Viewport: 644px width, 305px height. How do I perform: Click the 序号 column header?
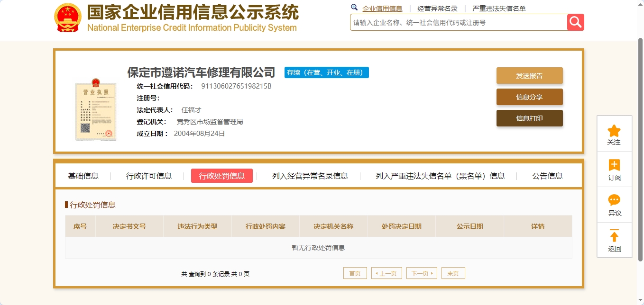click(80, 226)
